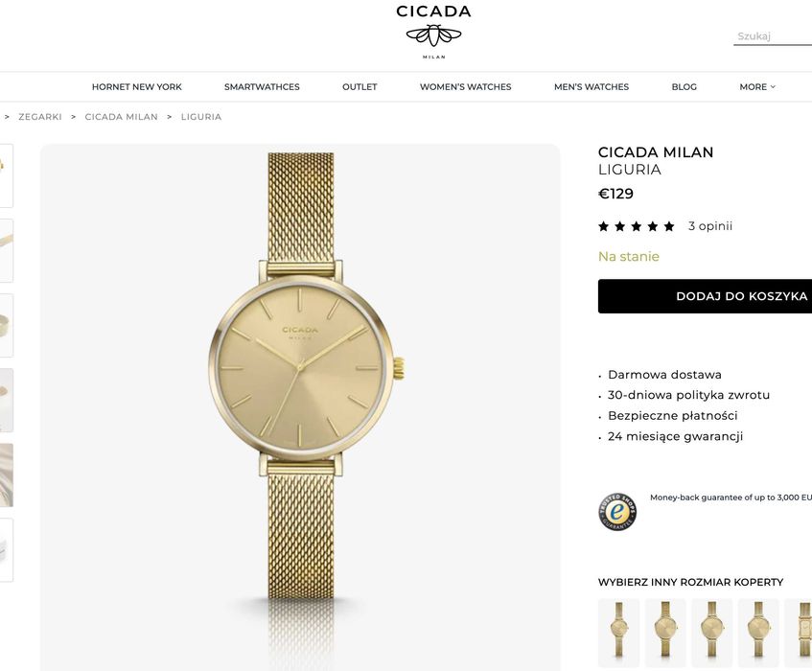Open the 3 opinii reviews link
This screenshot has height=671, width=812.
[710, 226]
